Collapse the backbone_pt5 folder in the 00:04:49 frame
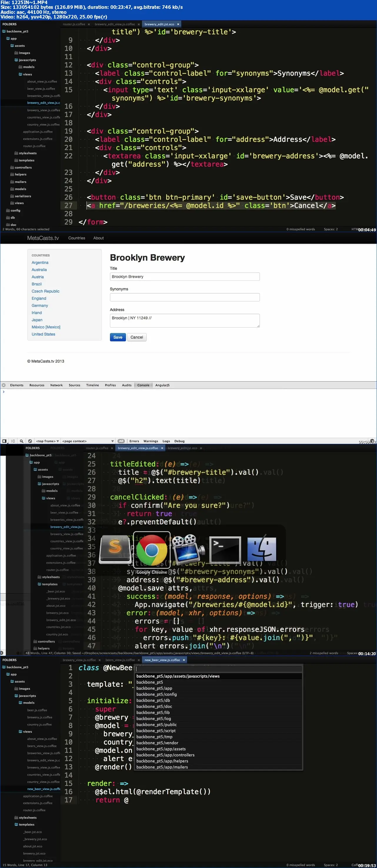 (4, 31)
